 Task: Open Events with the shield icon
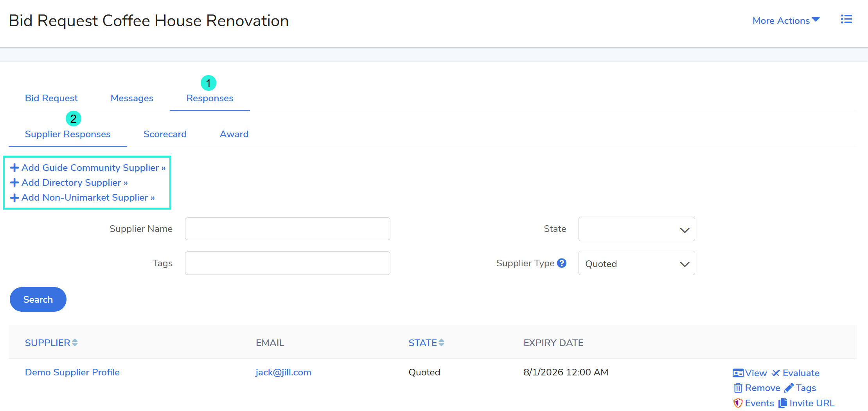pos(738,403)
